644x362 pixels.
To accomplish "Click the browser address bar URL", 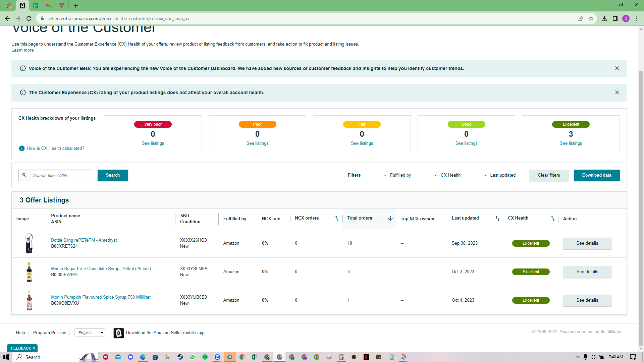I will pyautogui.click(x=118, y=18).
